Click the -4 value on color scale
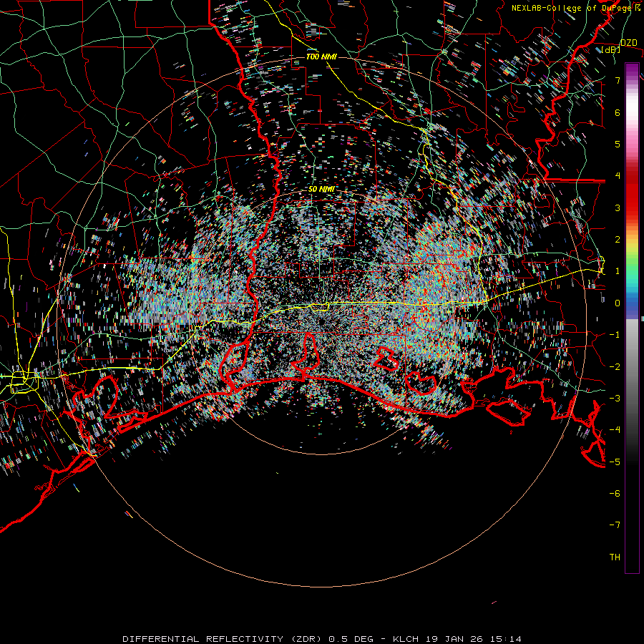Image resolution: width=644 pixels, height=644 pixels. (x=615, y=430)
